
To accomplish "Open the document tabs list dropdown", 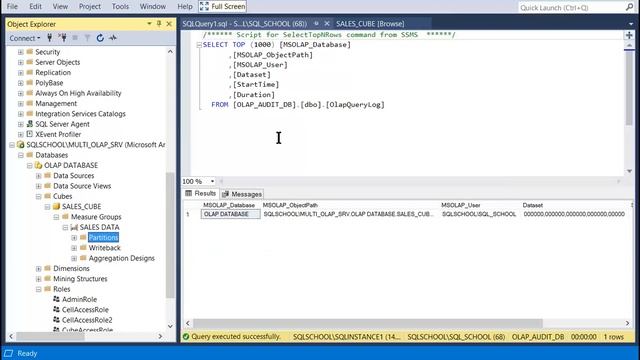I will pyautogui.click(x=631, y=24).
